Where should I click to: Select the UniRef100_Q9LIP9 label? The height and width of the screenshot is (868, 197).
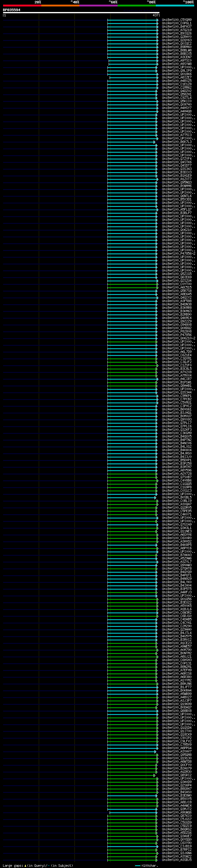coord(177,71)
